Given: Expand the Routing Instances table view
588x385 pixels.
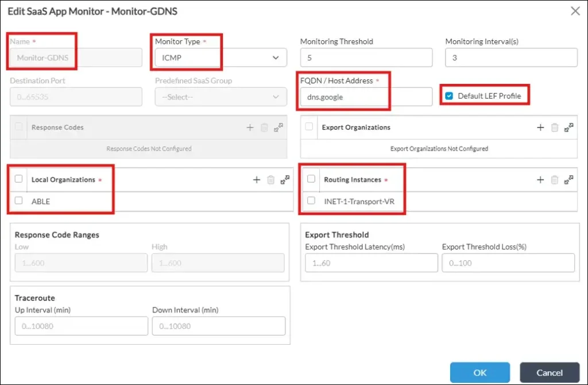Looking at the screenshot, I should tap(568, 180).
